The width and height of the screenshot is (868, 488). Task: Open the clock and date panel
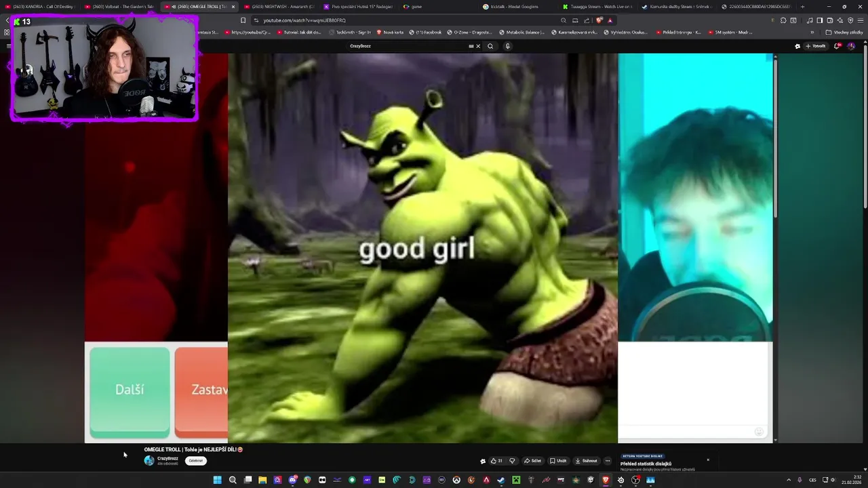(x=852, y=480)
